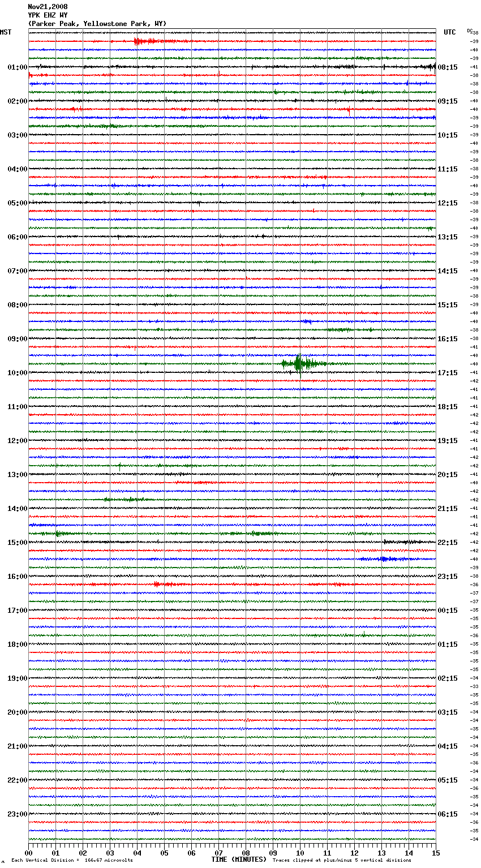The width and height of the screenshot is (481, 868).
Task: Click the 10:15 UTC time label
Action: click(448, 135)
